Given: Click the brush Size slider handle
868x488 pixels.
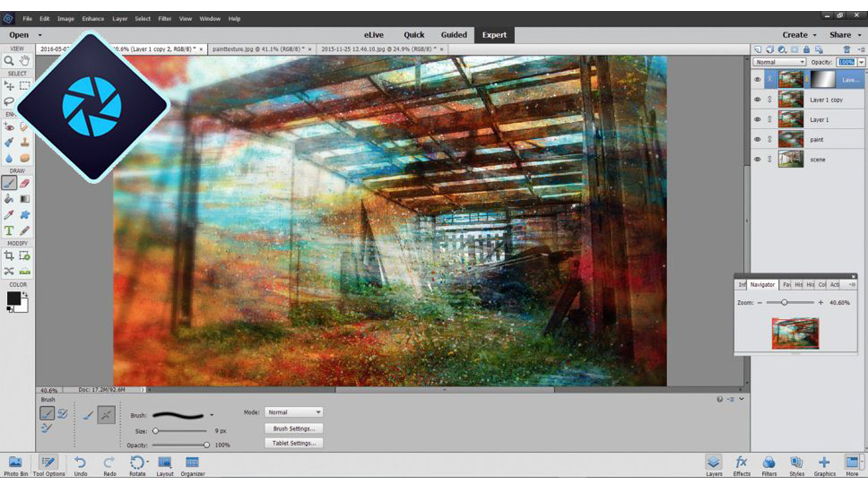Looking at the screenshot, I should point(156,431).
